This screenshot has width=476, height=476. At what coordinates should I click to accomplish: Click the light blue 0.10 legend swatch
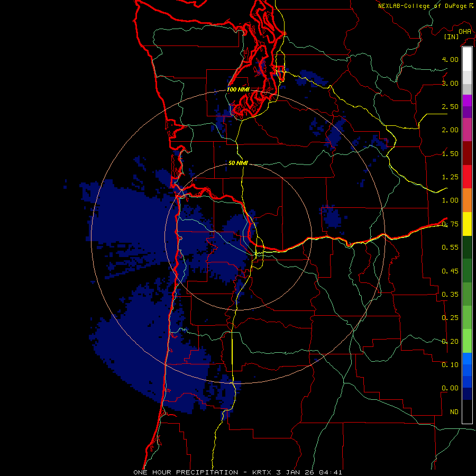pos(467,359)
